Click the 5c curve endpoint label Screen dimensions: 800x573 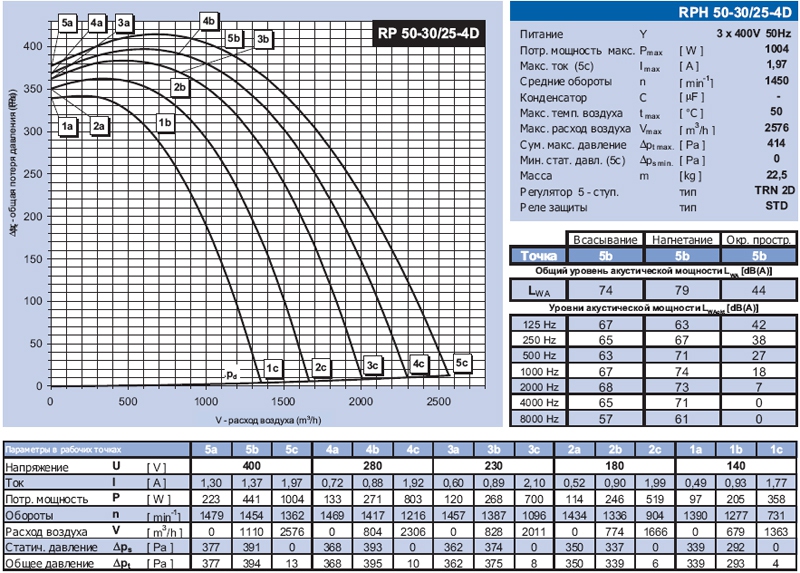461,363
